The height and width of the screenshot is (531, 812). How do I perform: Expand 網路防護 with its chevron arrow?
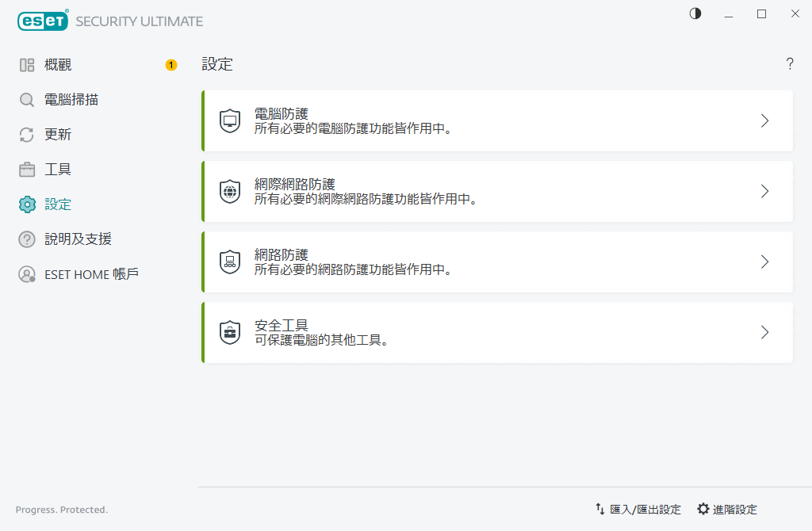tap(765, 262)
